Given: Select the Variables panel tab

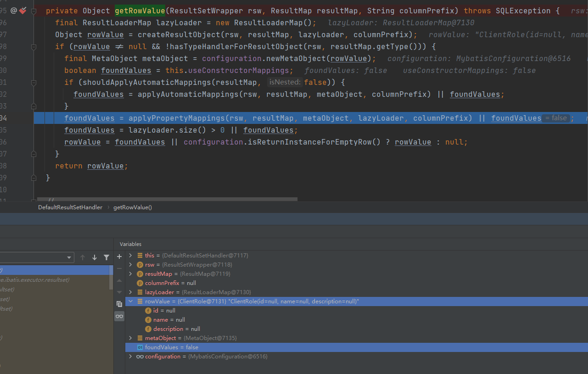Looking at the screenshot, I should click(x=131, y=244).
